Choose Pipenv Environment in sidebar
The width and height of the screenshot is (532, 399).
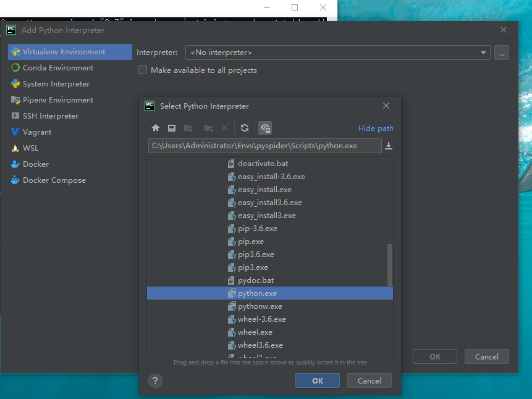70,100
